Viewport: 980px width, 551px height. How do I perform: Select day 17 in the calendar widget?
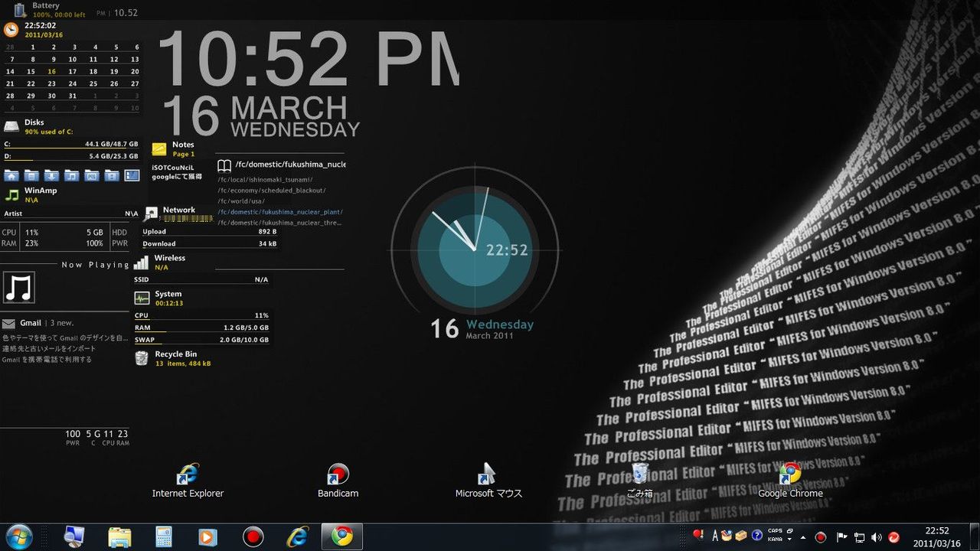[72, 71]
